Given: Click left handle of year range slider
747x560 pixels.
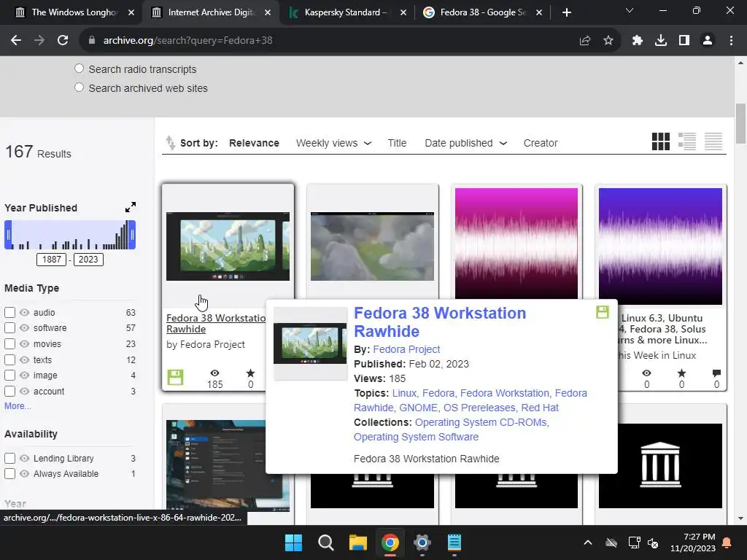Looking at the screenshot, I should click(8, 235).
